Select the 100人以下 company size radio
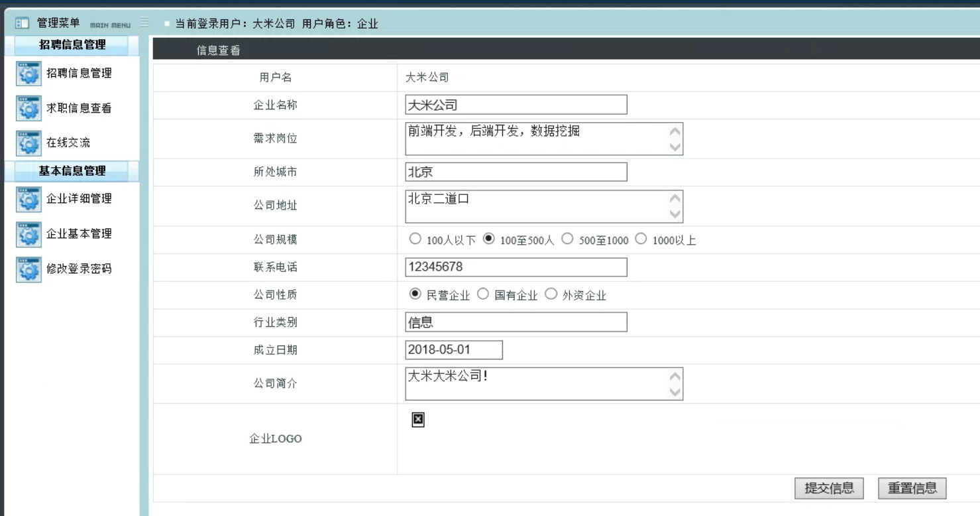The width and height of the screenshot is (980, 516). point(415,239)
